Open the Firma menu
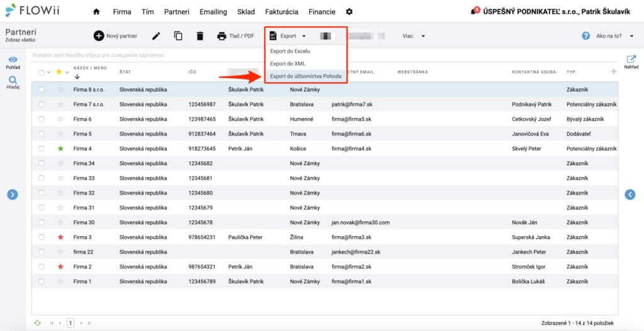Viewport: 644px width, 331px height. click(122, 12)
